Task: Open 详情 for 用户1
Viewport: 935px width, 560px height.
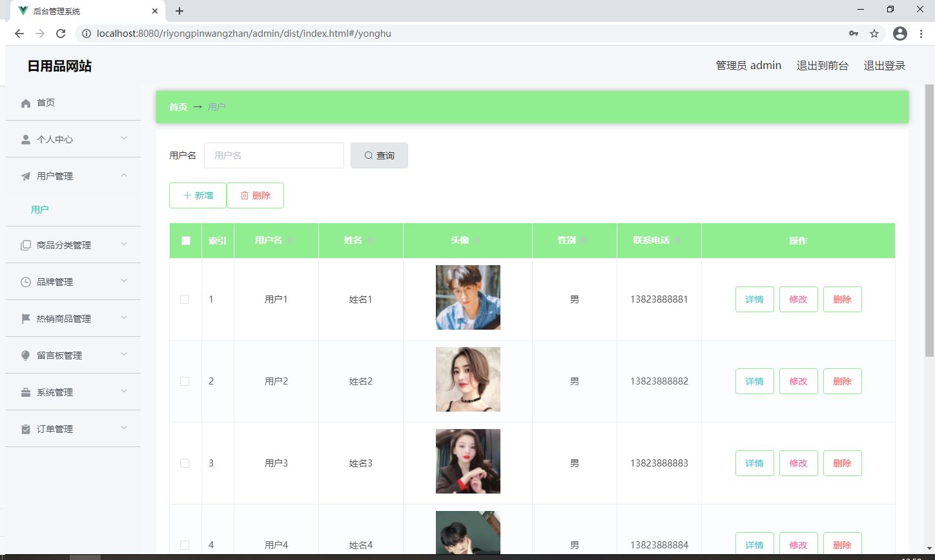Action: 755,299
